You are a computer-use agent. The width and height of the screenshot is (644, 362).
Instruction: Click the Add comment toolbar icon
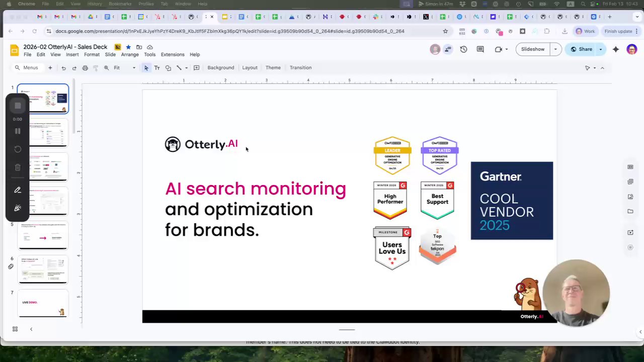[196, 68]
